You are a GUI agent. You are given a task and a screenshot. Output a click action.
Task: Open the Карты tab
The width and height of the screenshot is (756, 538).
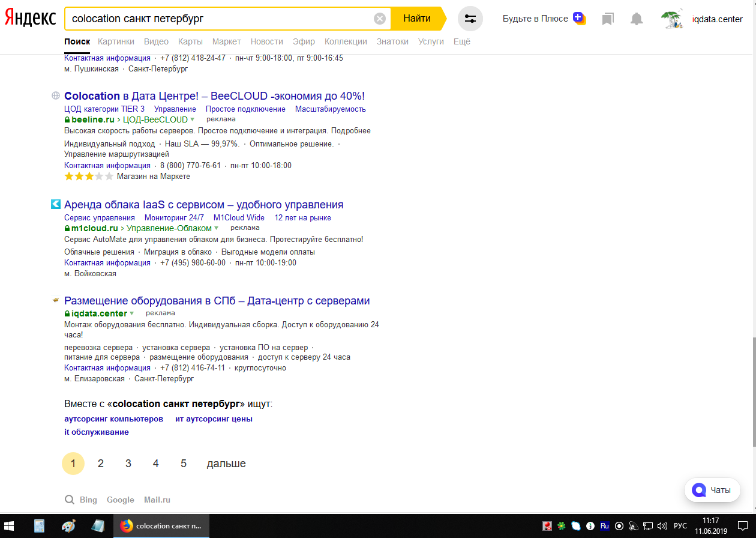click(190, 41)
